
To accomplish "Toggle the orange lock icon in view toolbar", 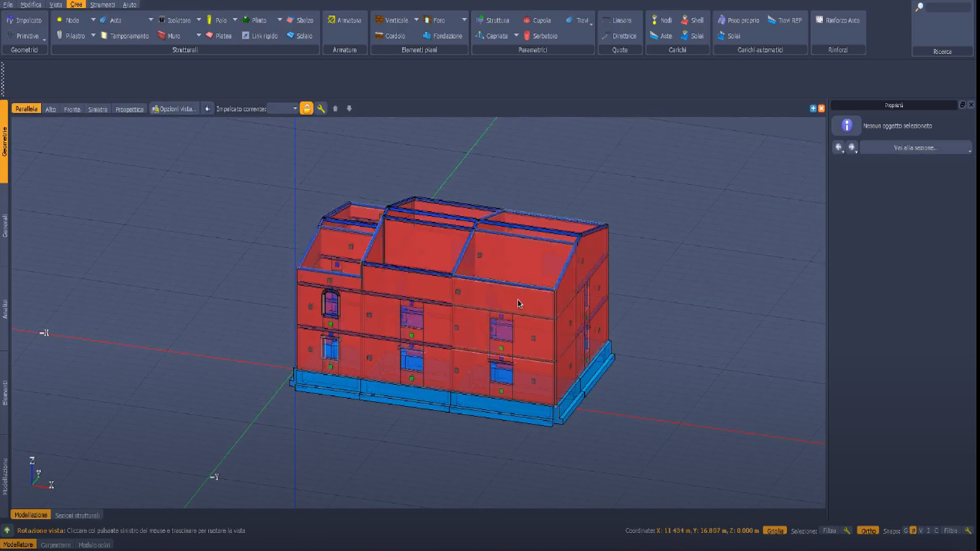I will (307, 108).
